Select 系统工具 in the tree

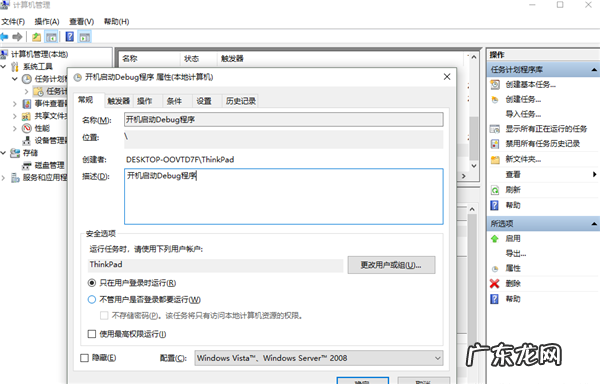[x=38, y=67]
